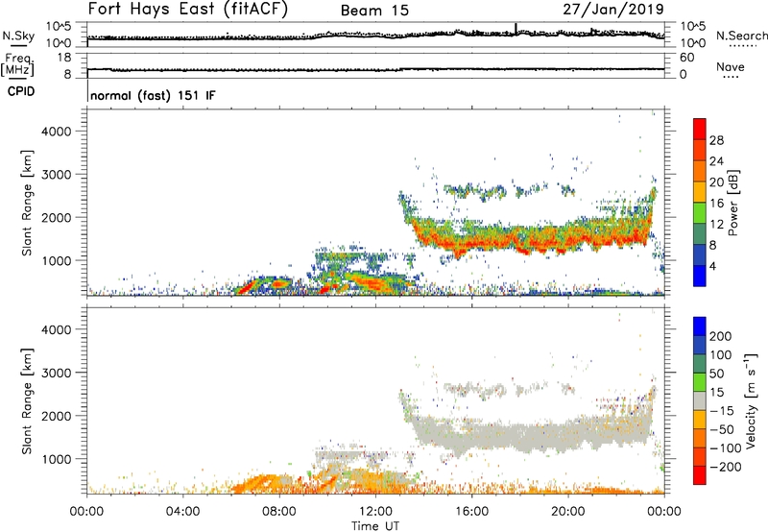The image size is (768, 532).
Task: Click the "Nave" legend label
Action: [x=731, y=66]
